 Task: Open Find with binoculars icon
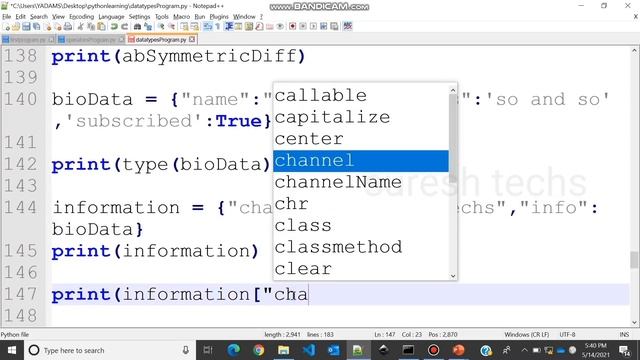[x=138, y=27]
